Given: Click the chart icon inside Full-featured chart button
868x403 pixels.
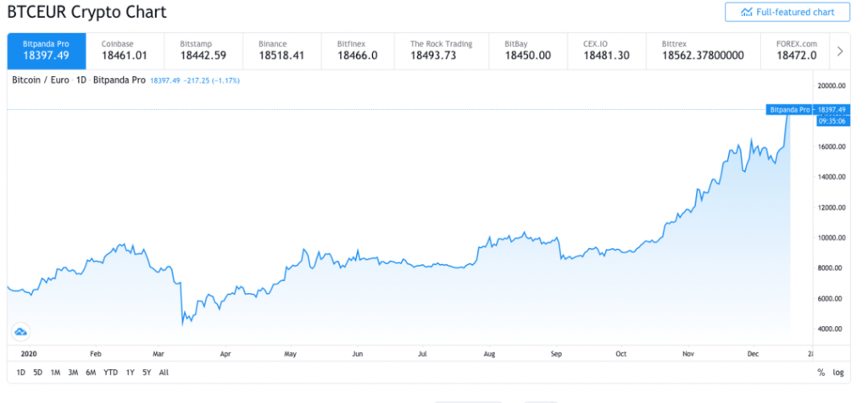Looking at the screenshot, I should click(x=747, y=12).
